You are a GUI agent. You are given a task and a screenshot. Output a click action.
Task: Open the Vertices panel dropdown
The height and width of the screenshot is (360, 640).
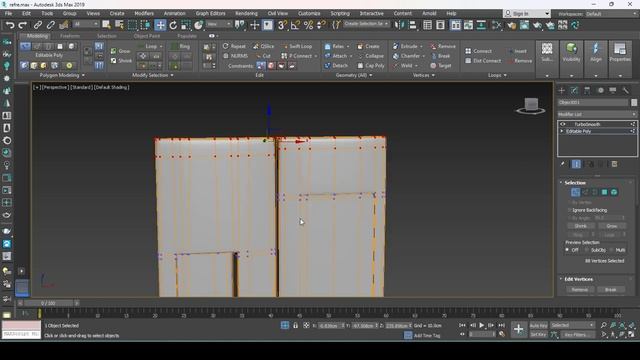(424, 76)
